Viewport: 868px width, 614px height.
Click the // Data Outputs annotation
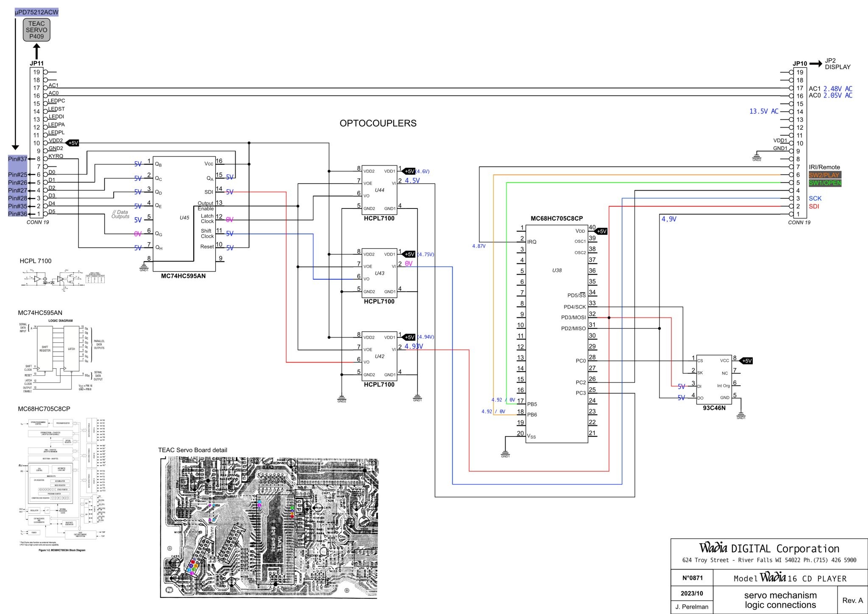coord(120,214)
